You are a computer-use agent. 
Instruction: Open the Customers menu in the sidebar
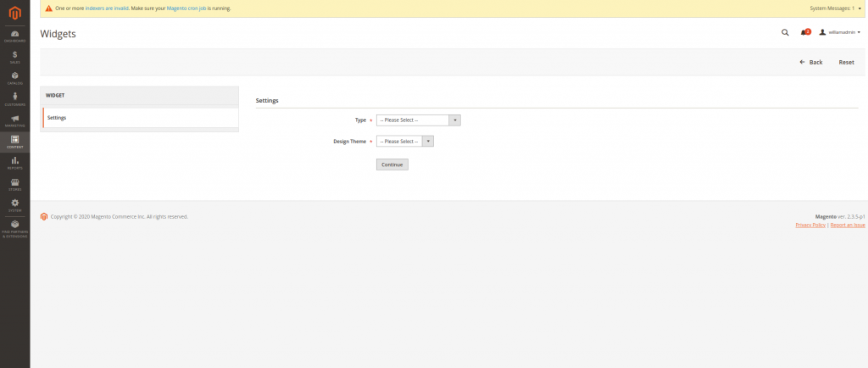pyautogui.click(x=14, y=99)
